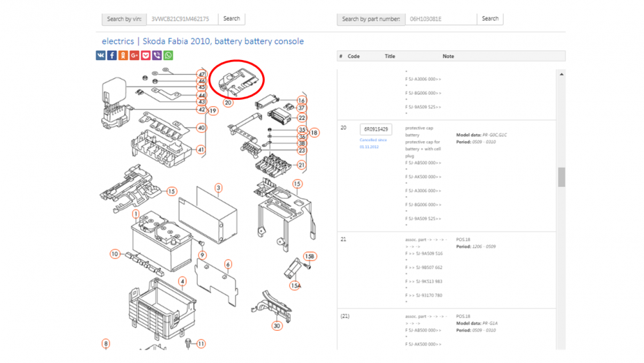This screenshot has height=363, width=644.
Task: Select part callout 20 in the diagram
Action: (228, 103)
